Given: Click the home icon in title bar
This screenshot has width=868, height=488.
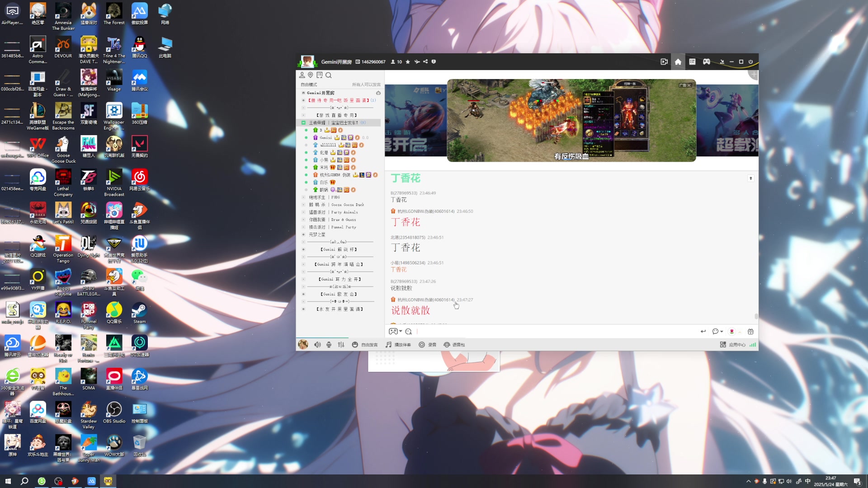Looking at the screenshot, I should coord(678,62).
